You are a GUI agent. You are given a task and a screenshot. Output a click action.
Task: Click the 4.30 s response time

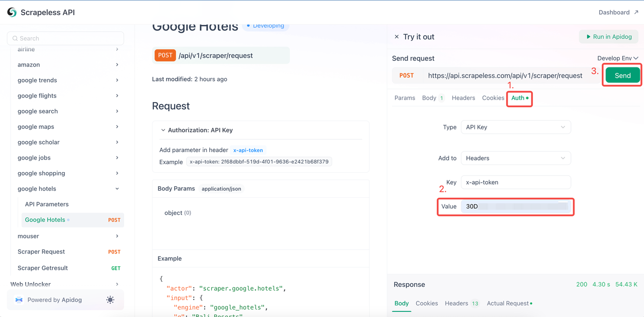click(x=601, y=285)
